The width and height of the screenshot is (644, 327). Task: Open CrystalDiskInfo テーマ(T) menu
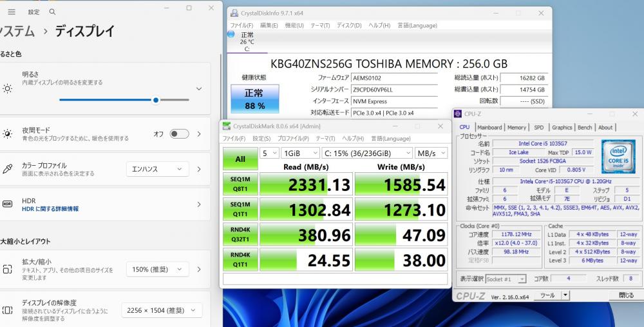coord(320,26)
